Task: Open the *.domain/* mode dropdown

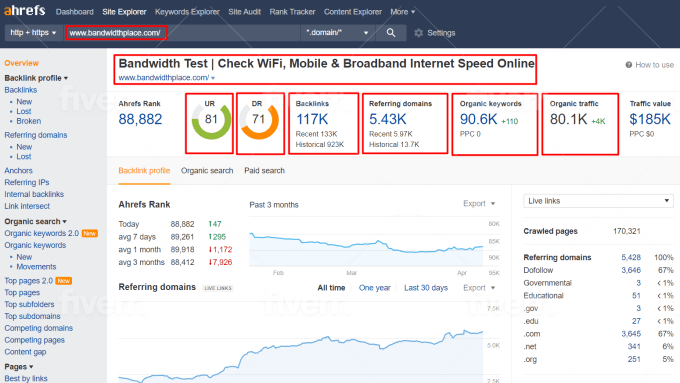Action: 337,33
